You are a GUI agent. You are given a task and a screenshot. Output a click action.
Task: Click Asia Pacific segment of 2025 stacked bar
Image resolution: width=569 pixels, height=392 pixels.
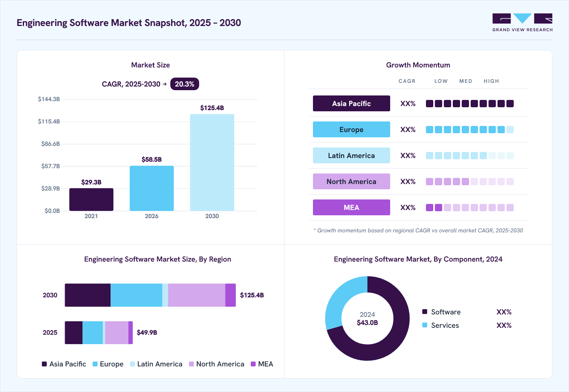[74, 333]
